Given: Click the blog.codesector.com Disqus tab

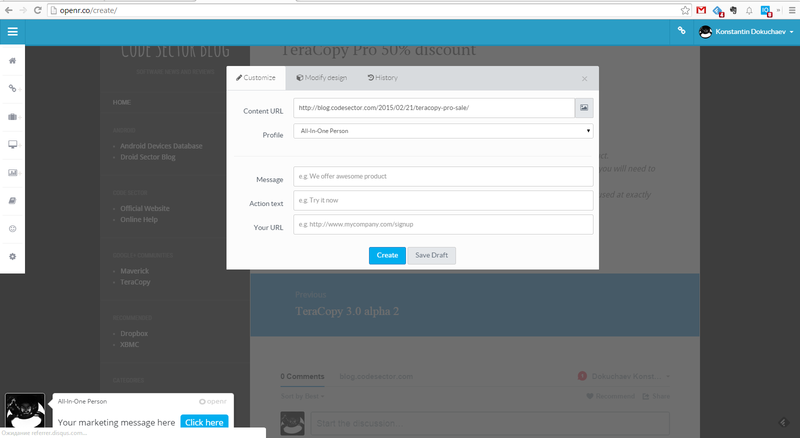Looking at the screenshot, I should [x=376, y=376].
